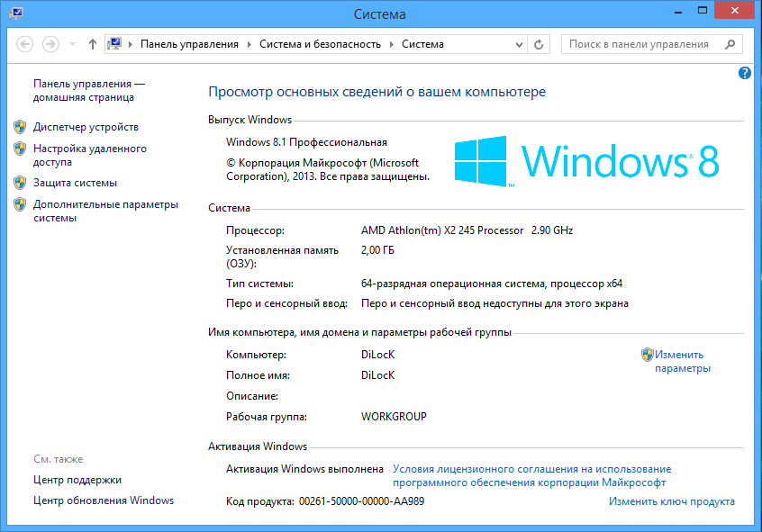This screenshot has width=762, height=532.
Task: Select 'Система и безопасность' breadcrumb
Action: 320,44
